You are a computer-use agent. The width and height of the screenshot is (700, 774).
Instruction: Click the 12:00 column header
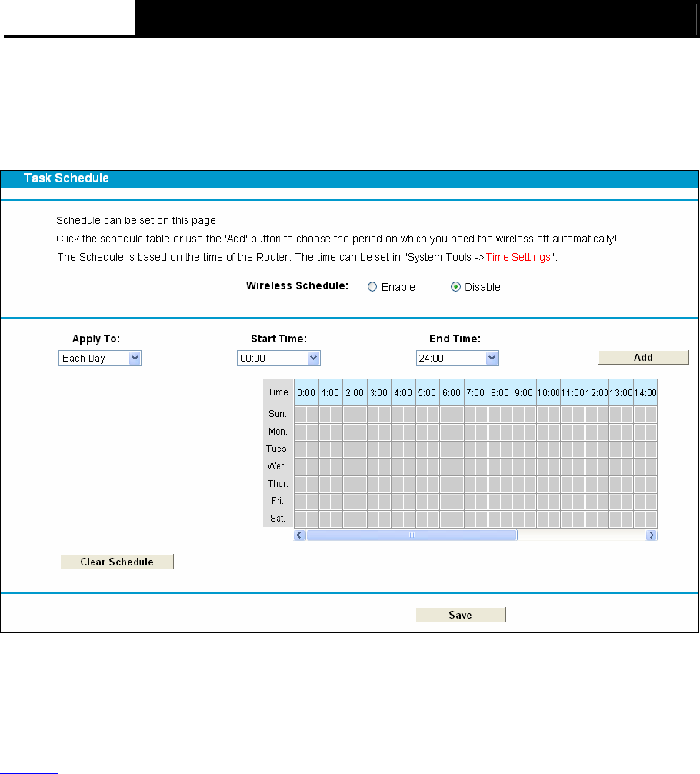click(596, 393)
